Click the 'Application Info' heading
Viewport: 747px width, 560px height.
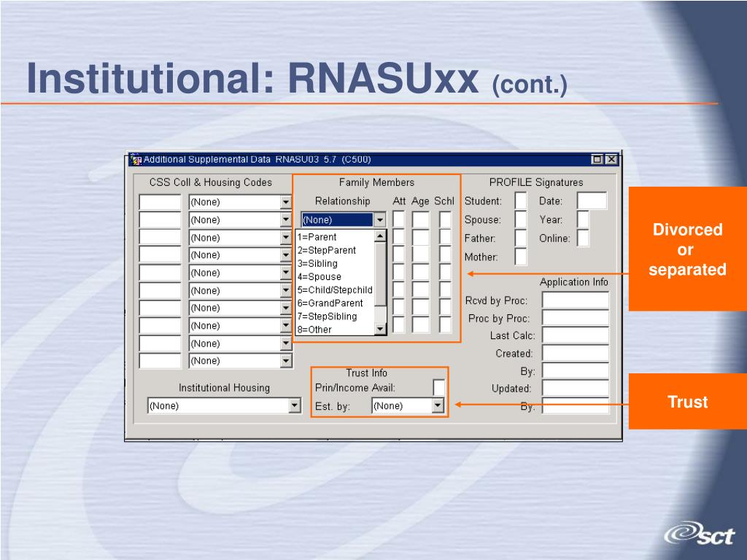[573, 282]
